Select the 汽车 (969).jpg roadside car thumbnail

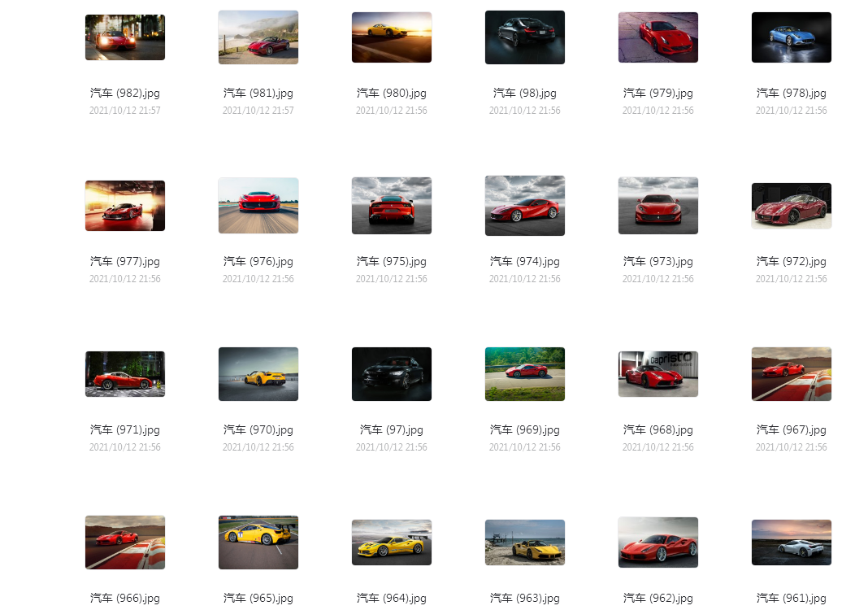tap(525, 374)
